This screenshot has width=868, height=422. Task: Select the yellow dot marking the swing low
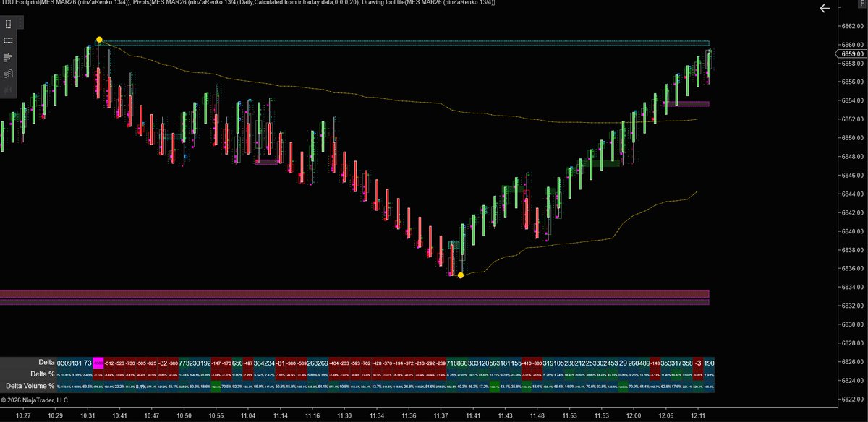[x=461, y=275]
